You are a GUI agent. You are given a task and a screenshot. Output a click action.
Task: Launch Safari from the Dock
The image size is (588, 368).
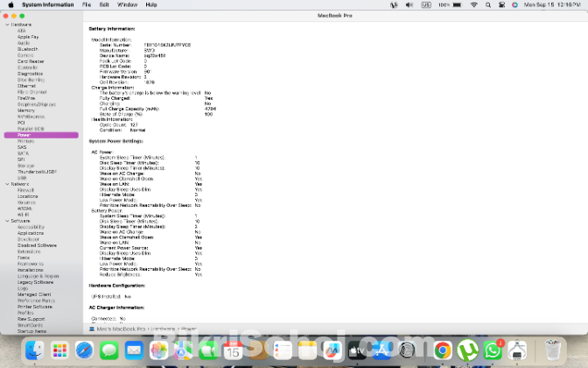click(x=84, y=350)
